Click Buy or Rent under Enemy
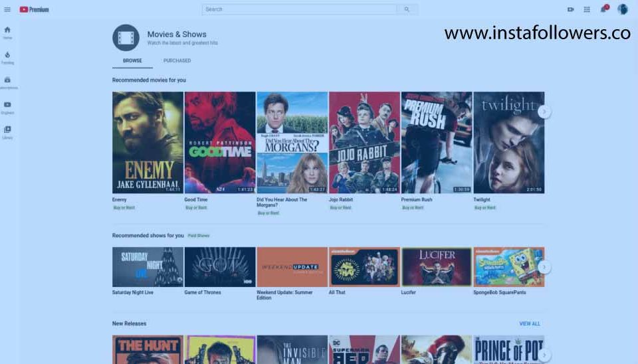Viewport: 638px width, 364px height. tap(124, 208)
